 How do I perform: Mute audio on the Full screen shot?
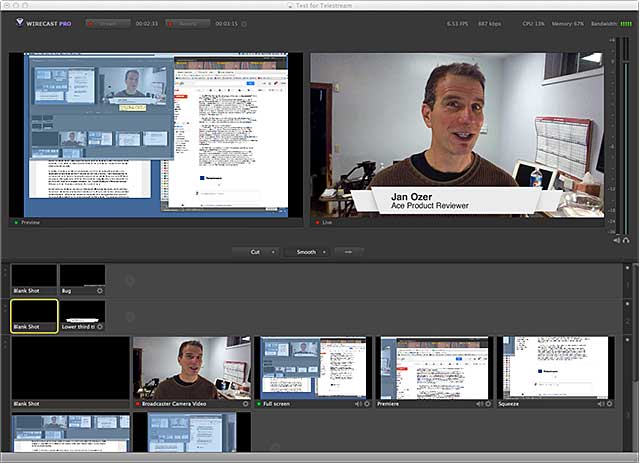point(355,404)
